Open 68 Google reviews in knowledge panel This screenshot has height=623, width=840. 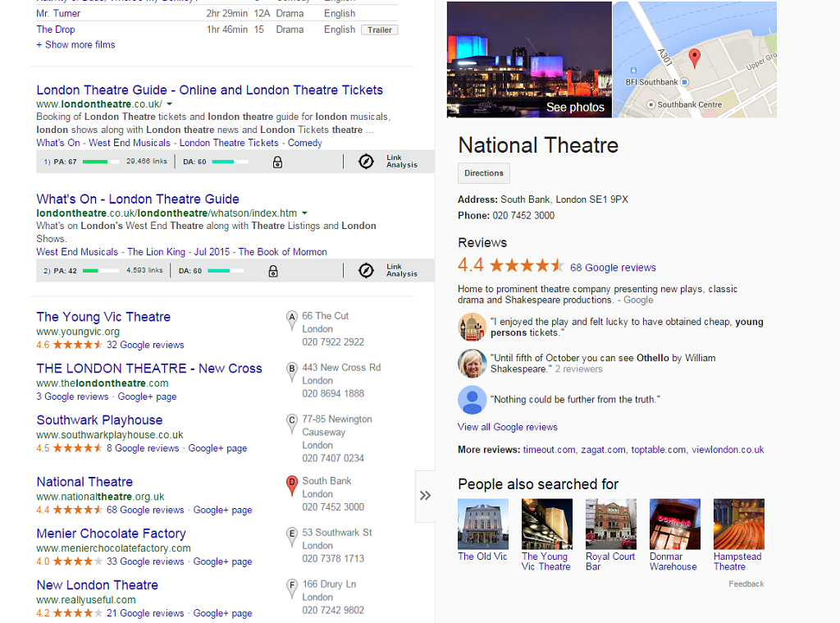[613, 268]
